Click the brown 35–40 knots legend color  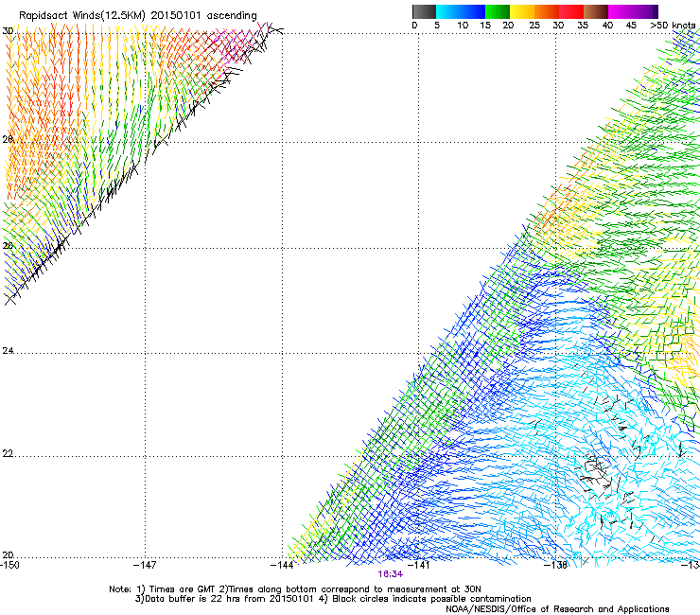tap(596, 11)
